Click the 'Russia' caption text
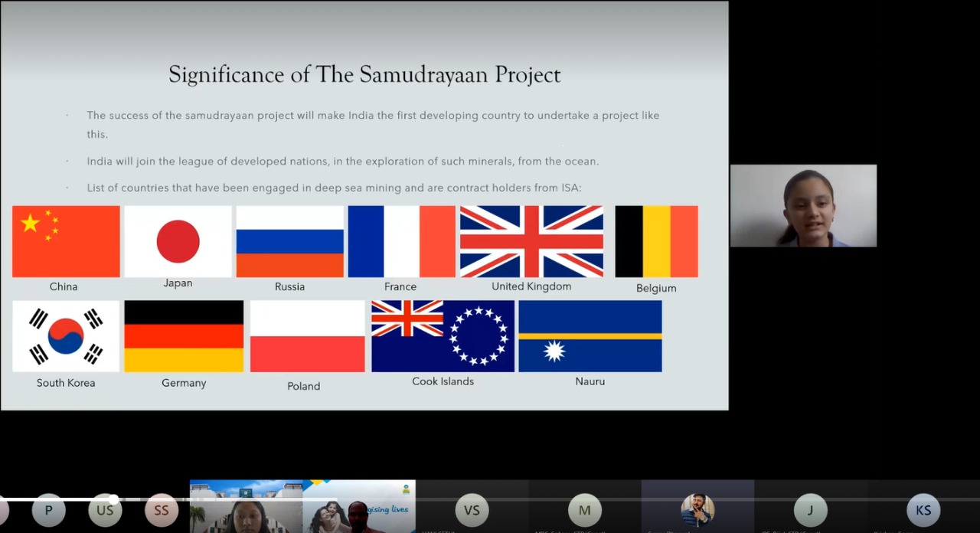The width and height of the screenshot is (980, 533). 289,286
